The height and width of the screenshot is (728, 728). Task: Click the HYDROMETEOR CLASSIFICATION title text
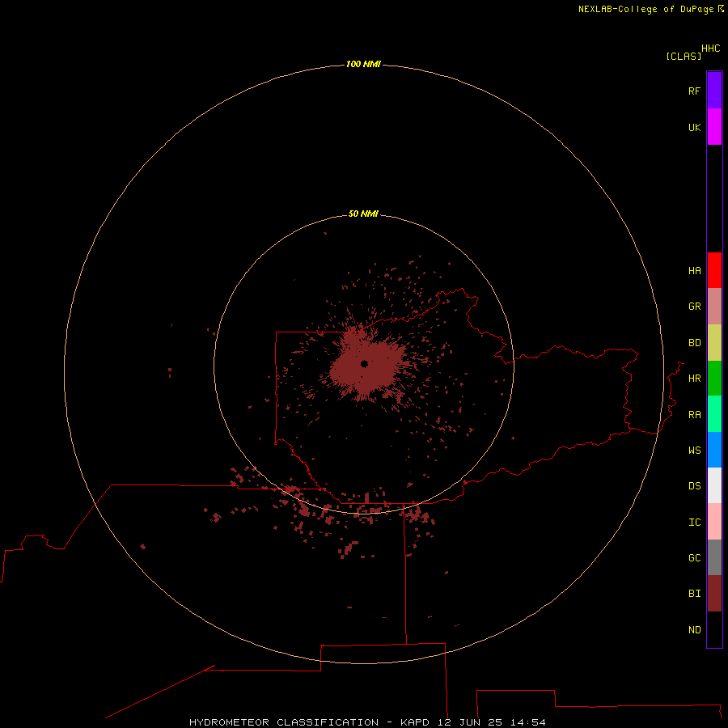point(284,722)
